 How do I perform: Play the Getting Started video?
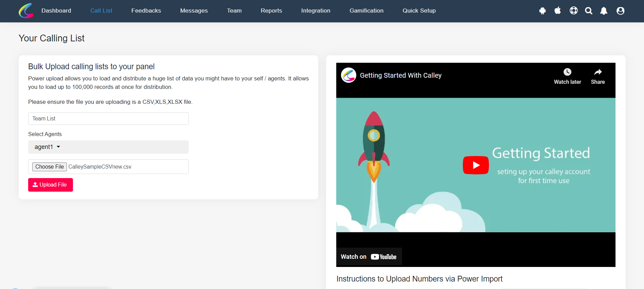point(476,165)
